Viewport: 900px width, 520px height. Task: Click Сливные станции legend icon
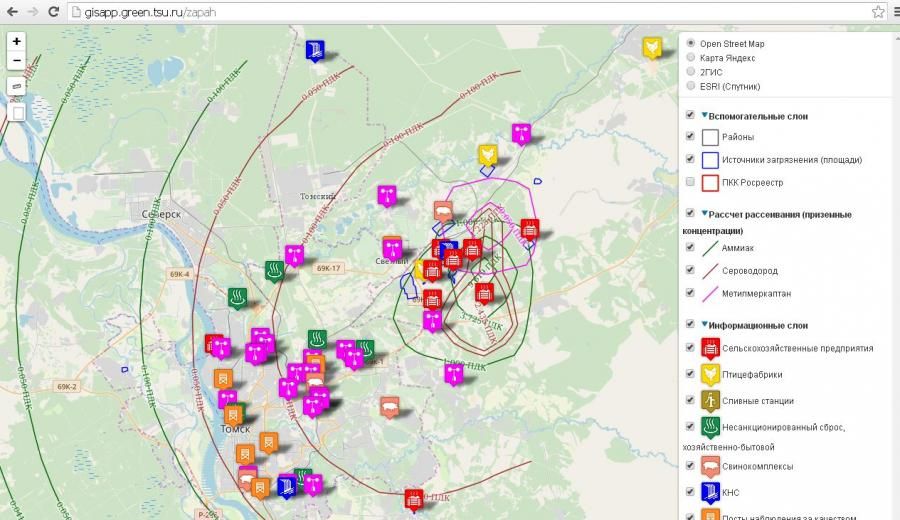(710, 401)
